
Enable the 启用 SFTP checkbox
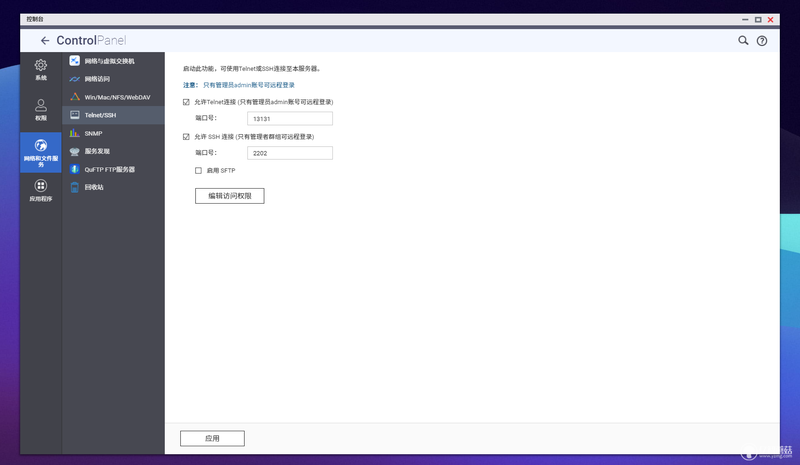point(198,170)
